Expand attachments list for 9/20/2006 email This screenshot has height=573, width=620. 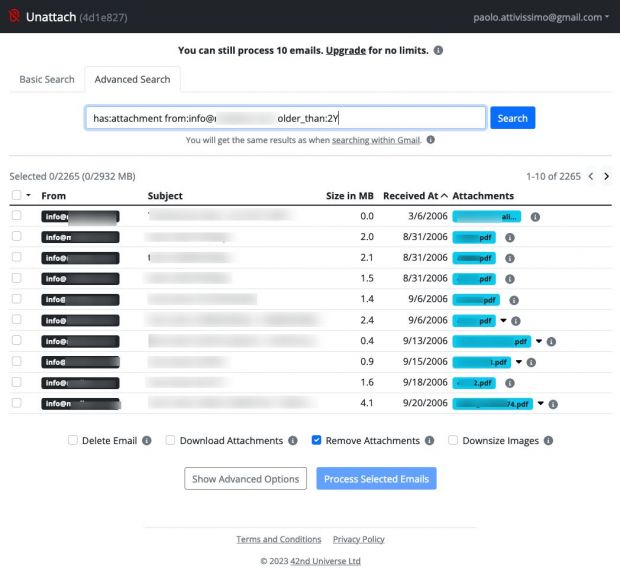click(x=541, y=403)
